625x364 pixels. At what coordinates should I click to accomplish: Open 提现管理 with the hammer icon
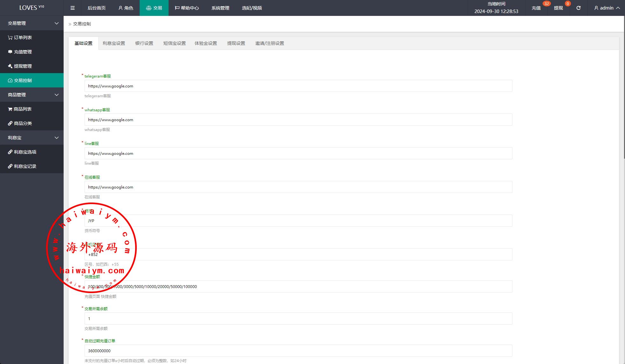tap(22, 66)
